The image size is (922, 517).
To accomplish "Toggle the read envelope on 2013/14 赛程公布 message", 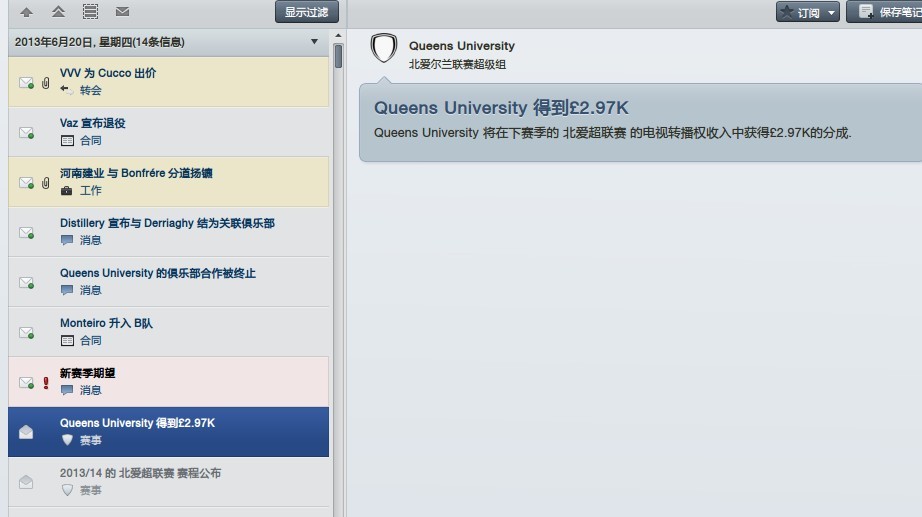I will pos(26,482).
